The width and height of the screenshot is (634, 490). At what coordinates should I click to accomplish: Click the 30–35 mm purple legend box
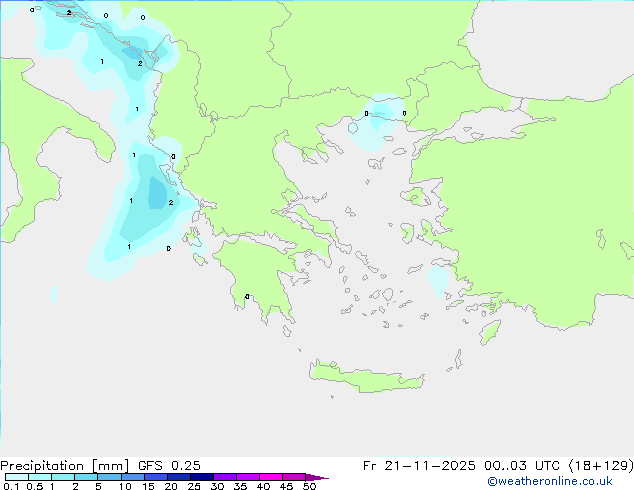click(225, 477)
